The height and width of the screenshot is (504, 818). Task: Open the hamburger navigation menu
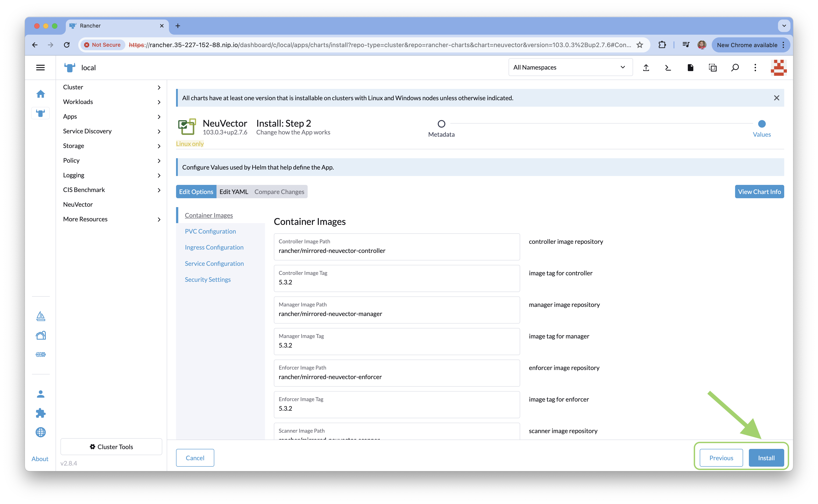40,68
